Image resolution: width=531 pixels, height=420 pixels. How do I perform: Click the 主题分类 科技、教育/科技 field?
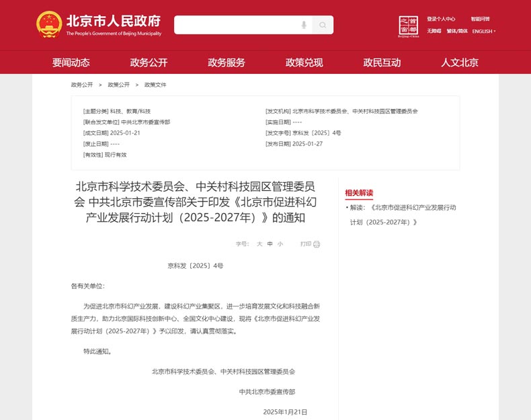click(117, 111)
